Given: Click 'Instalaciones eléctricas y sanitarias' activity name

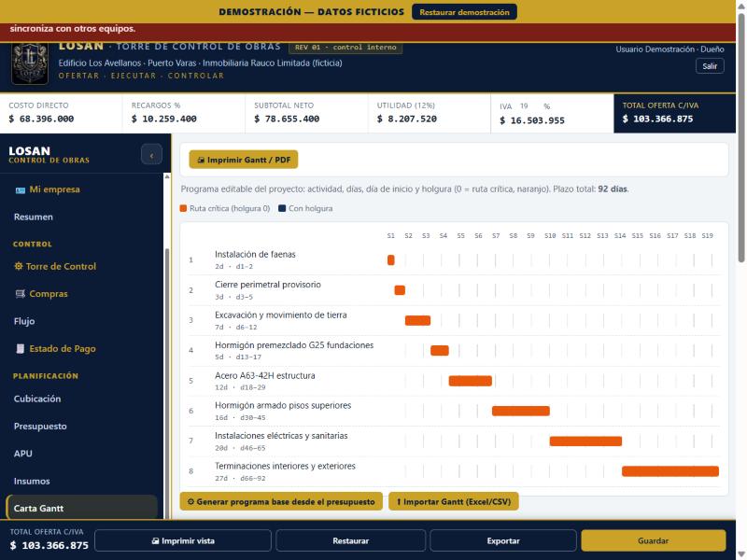Looking at the screenshot, I should tap(281, 435).
